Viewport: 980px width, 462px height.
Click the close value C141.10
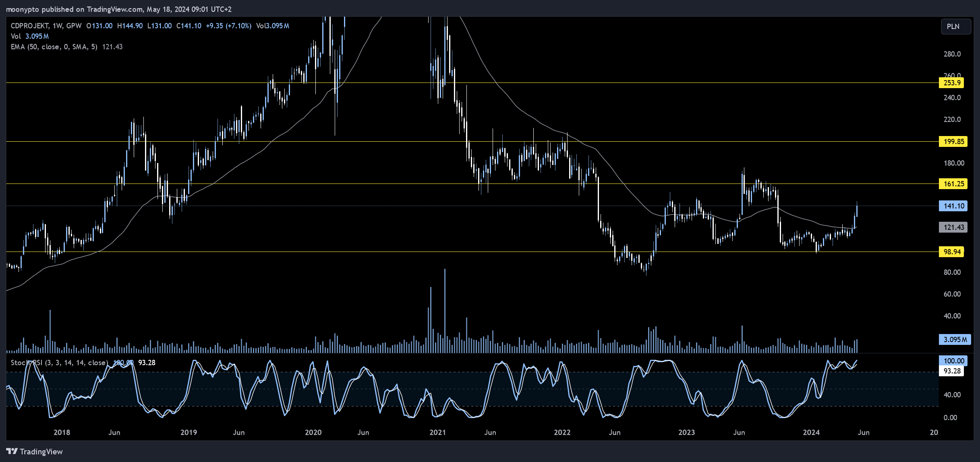(x=189, y=26)
